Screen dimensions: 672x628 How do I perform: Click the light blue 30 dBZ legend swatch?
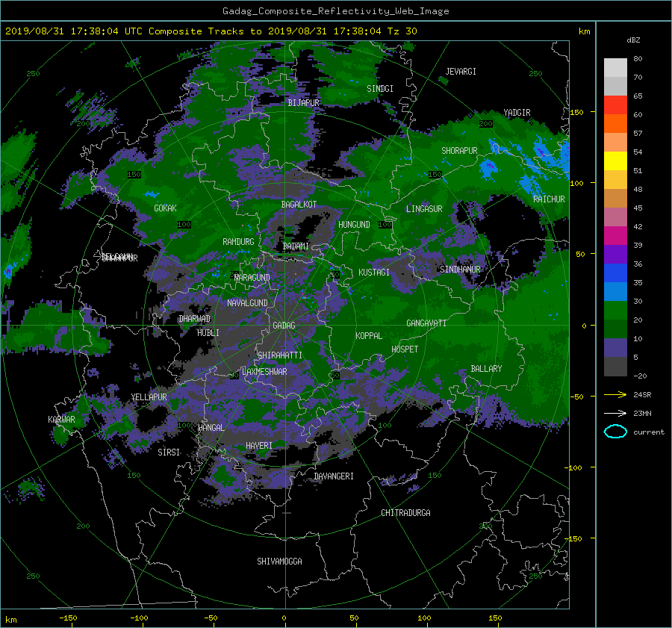(615, 291)
